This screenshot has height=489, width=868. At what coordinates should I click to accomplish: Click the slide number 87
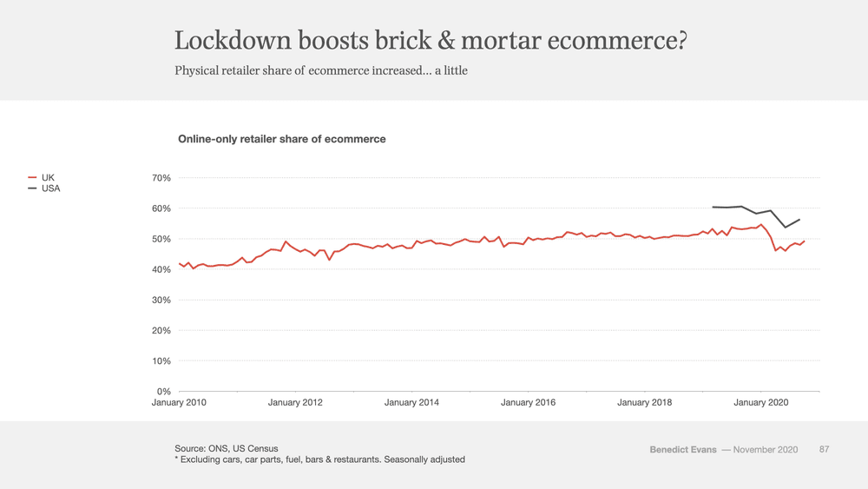[825, 449]
